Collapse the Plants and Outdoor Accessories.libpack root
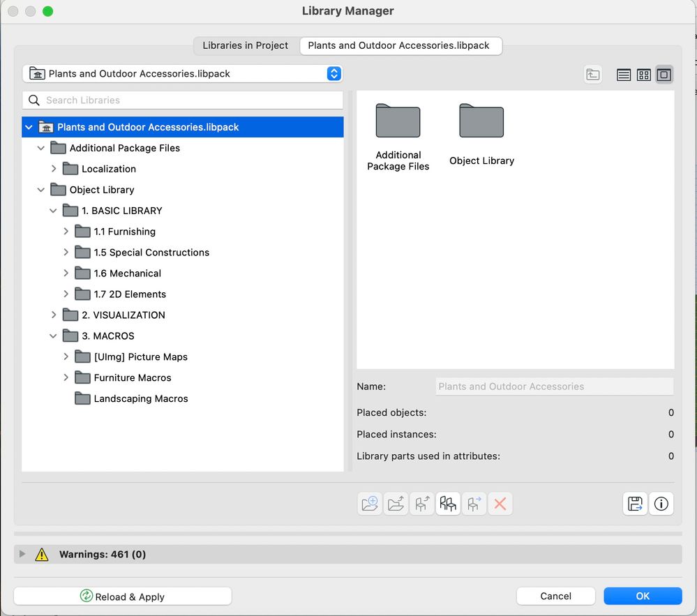This screenshot has height=616, width=697. tap(29, 127)
